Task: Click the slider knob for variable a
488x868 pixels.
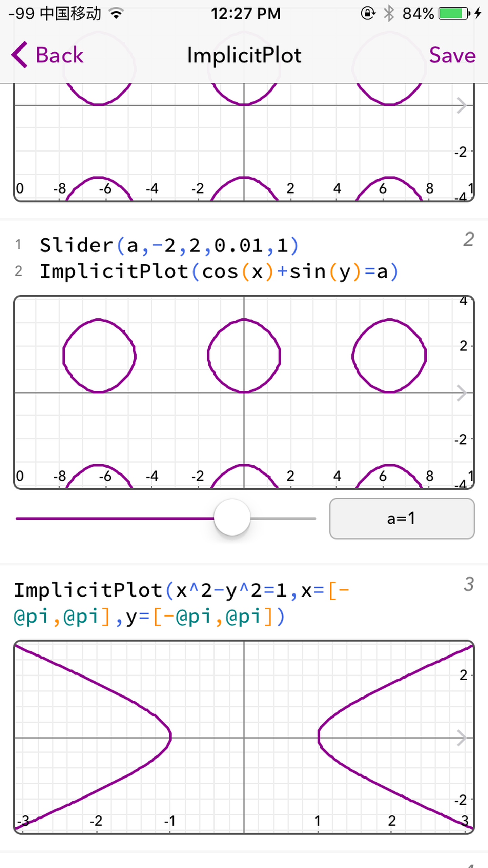Action: (x=232, y=518)
